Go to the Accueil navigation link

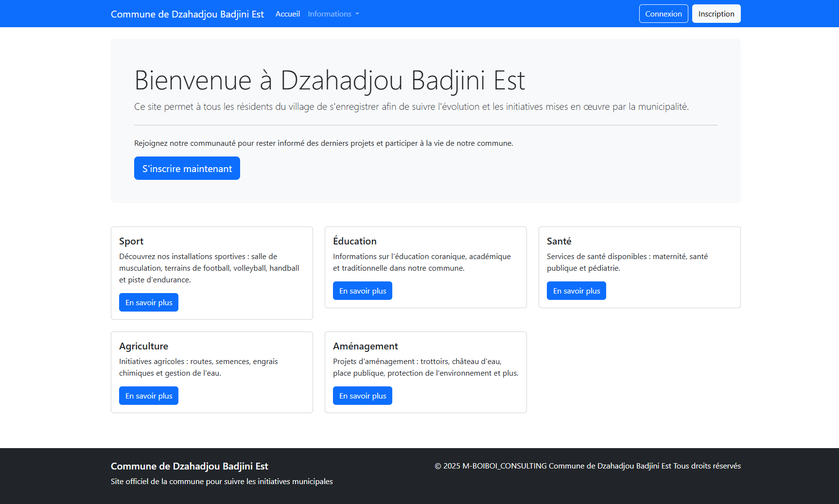287,14
